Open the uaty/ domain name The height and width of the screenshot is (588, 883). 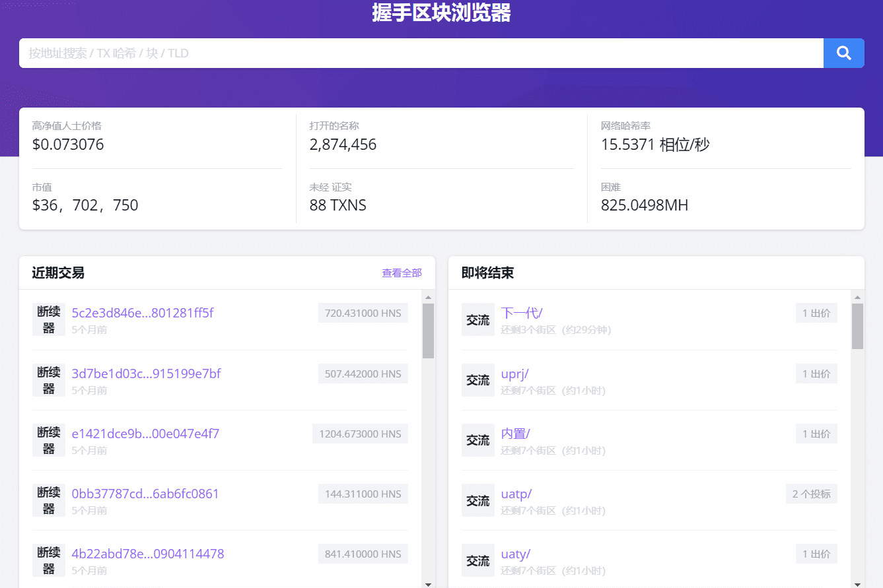[x=515, y=554]
